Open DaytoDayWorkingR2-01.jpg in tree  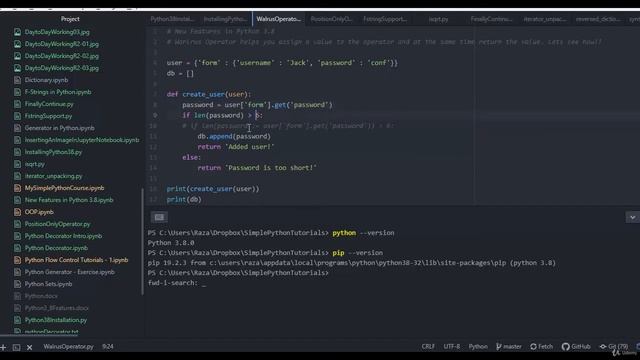tap(62, 44)
